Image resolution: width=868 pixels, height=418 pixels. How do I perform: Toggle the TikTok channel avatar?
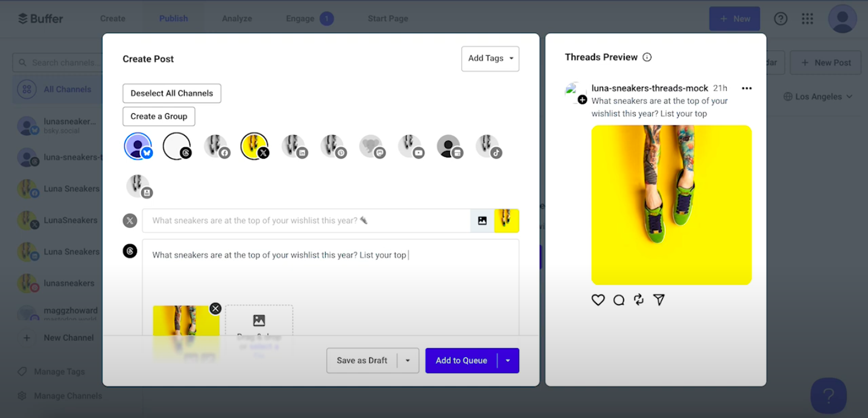(x=488, y=147)
